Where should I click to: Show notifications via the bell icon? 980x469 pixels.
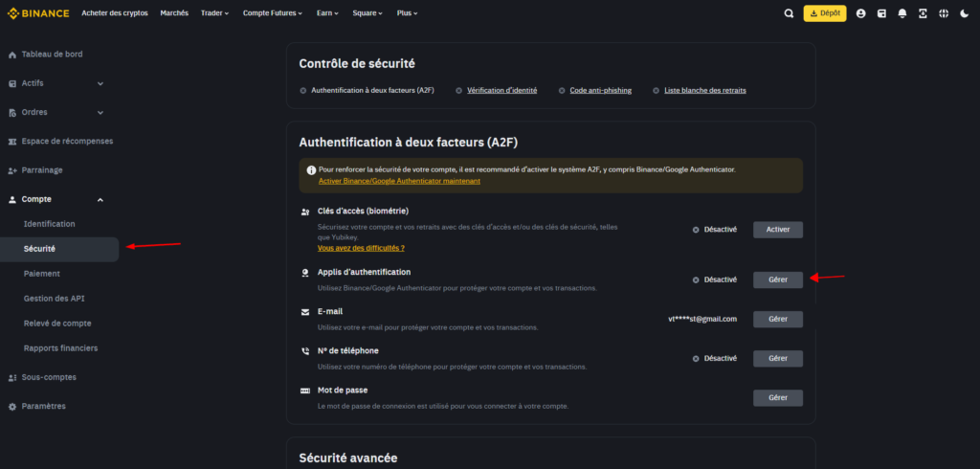[902, 13]
